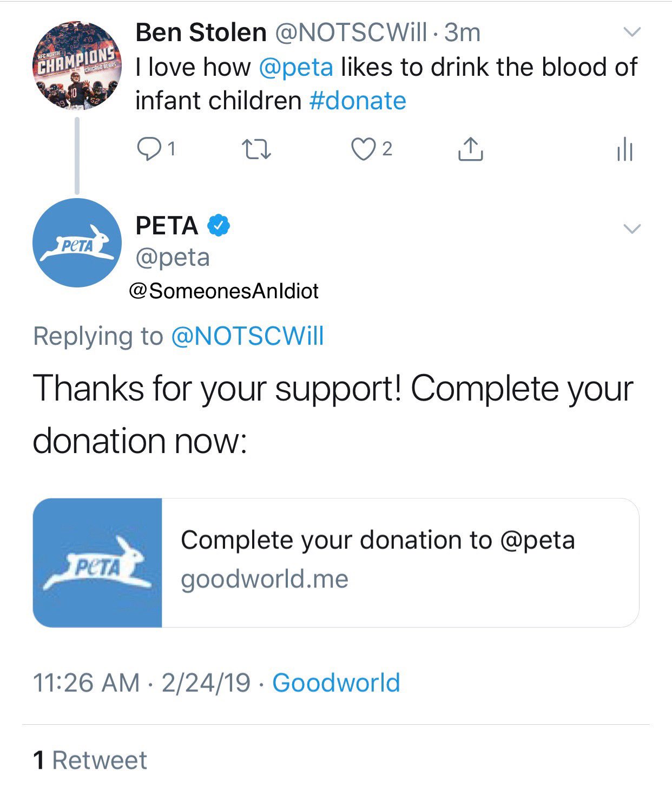The image size is (672, 793).
Task: View the 1 Retweet list
Action: (90, 760)
